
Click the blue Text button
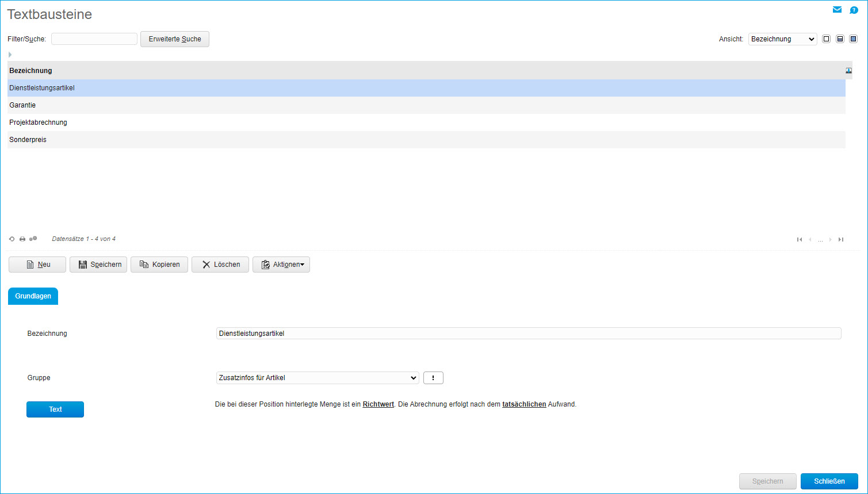[x=55, y=409]
